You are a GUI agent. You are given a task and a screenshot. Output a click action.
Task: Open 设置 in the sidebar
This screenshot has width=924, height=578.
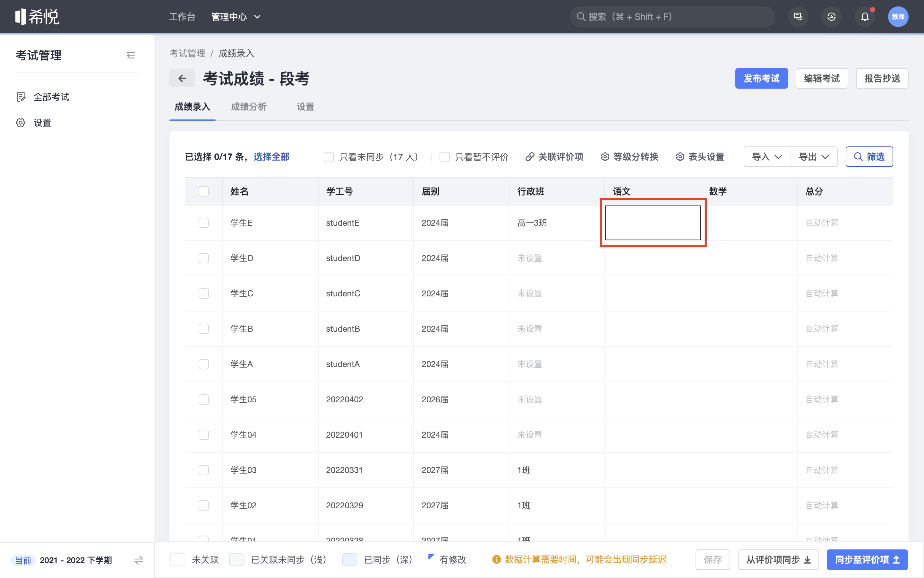(42, 123)
